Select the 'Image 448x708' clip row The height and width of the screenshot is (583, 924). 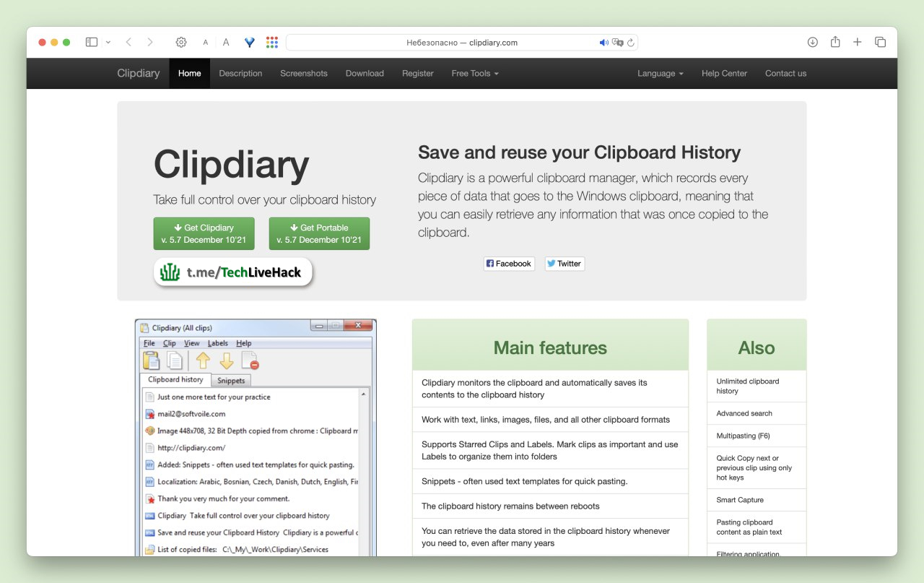tap(250, 431)
